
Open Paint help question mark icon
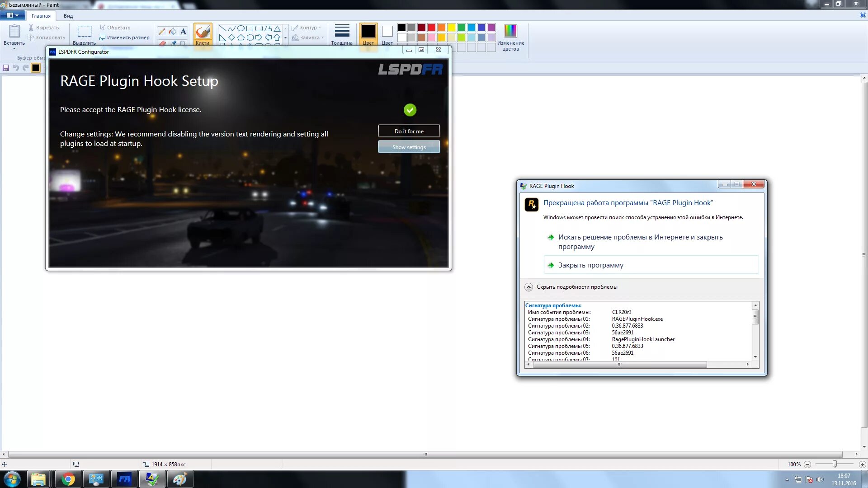[863, 15]
